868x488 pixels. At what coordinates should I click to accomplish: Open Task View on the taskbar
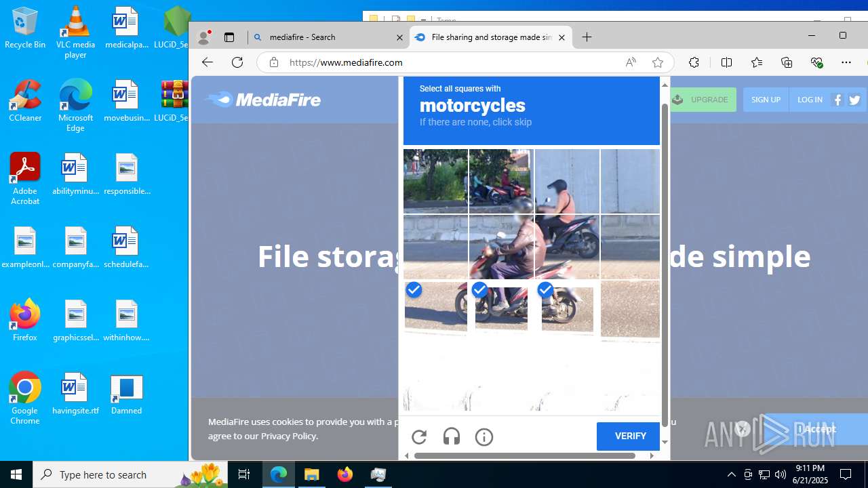244,474
